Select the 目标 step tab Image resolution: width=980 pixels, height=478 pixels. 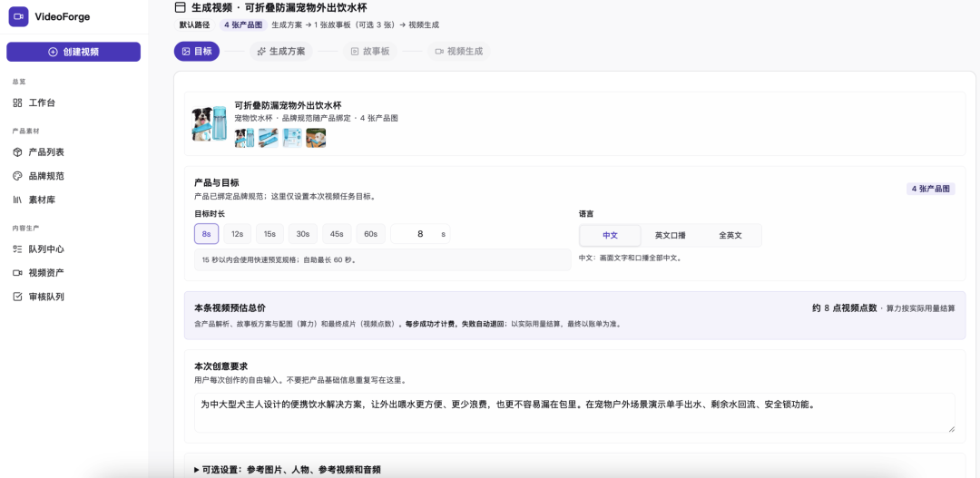click(196, 51)
